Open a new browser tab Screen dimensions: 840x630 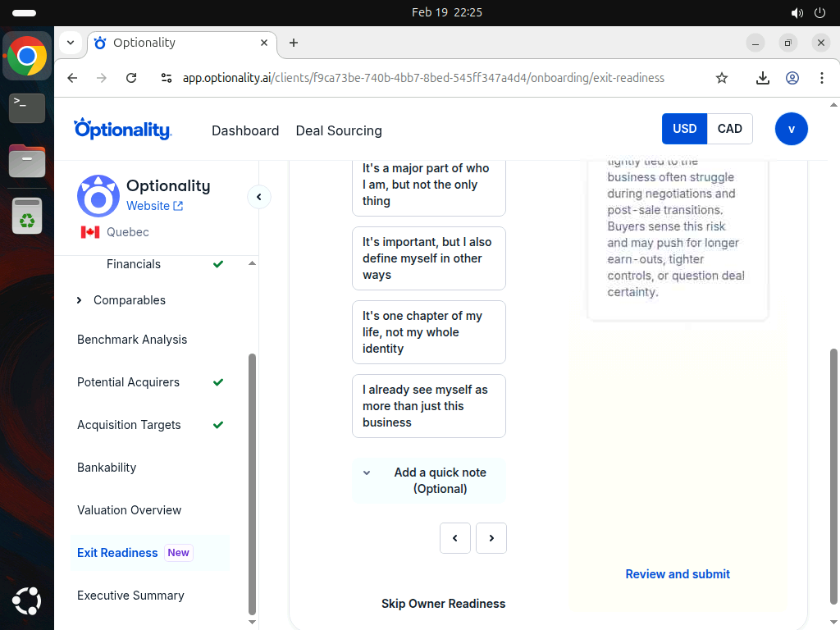[294, 43]
